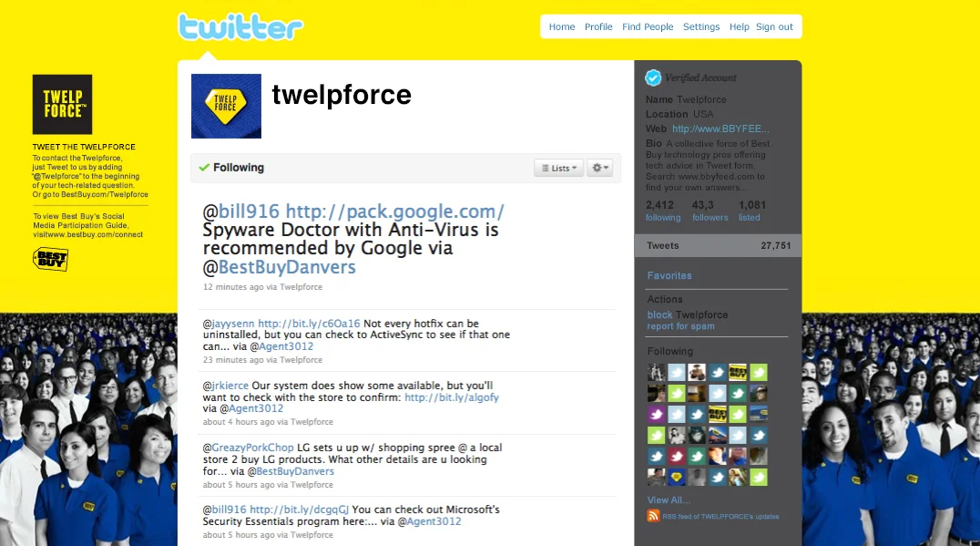Click the Verified Account badge
980x546 pixels.
(x=653, y=77)
